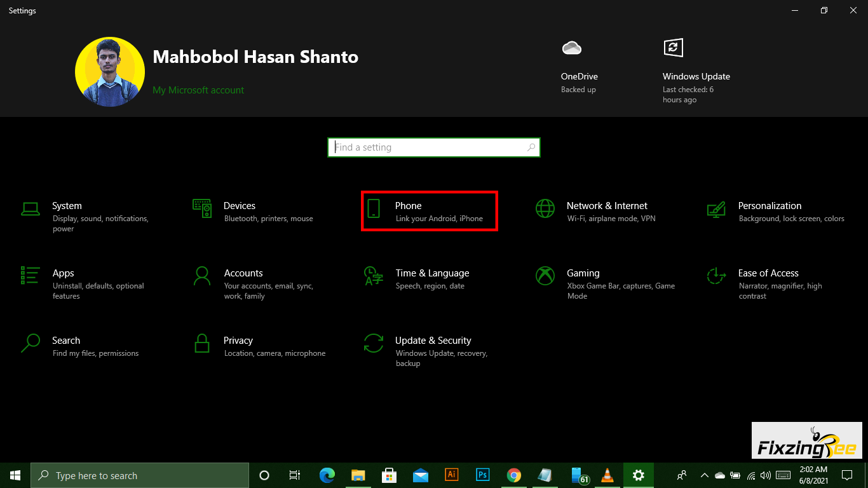Show hidden system tray icons
The image size is (868, 488).
pyautogui.click(x=704, y=475)
